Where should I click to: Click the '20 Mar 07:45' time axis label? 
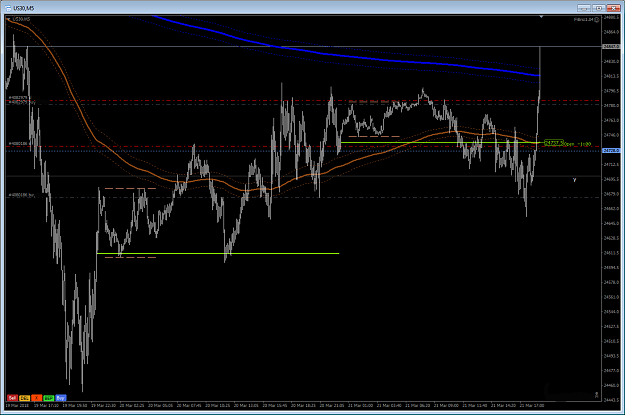pos(189,405)
